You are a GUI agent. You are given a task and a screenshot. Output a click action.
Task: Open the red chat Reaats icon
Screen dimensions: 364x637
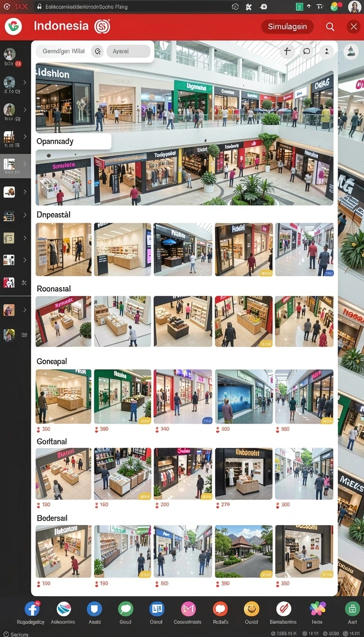[x=220, y=609]
